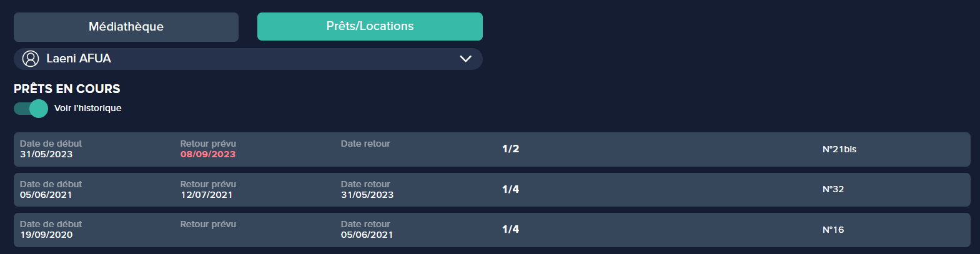Screen dimensions: 980x254
Task: Expand the Laeni AFUA dropdown chevron
Action: pyautogui.click(x=465, y=59)
